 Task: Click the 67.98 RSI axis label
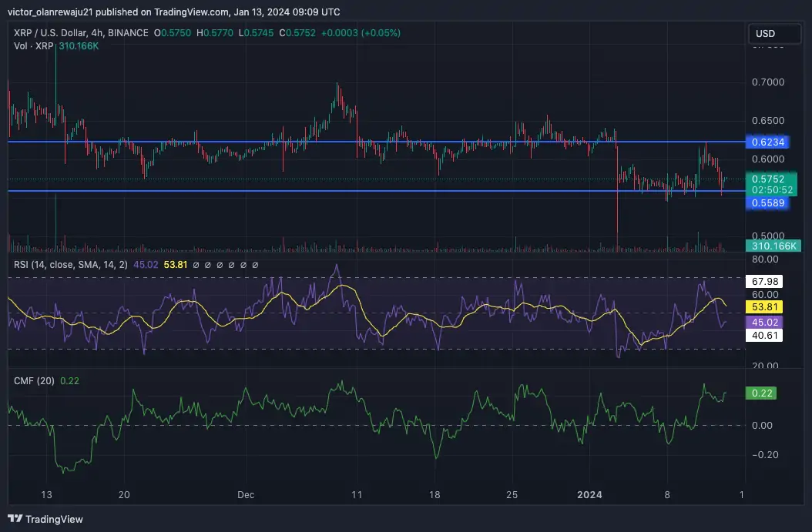(x=764, y=282)
